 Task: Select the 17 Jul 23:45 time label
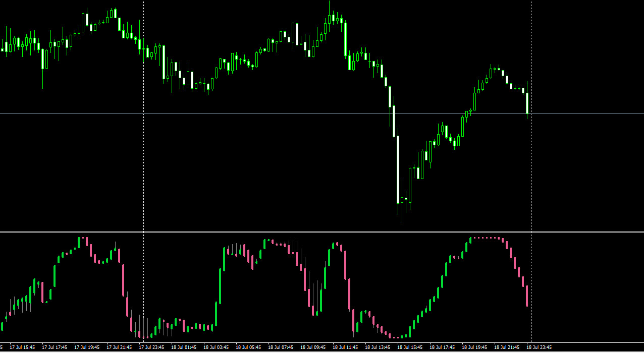(151, 347)
